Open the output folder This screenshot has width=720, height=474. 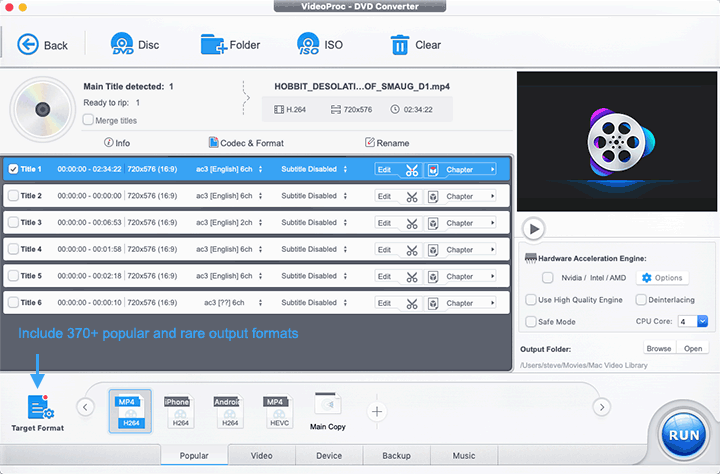pos(692,348)
